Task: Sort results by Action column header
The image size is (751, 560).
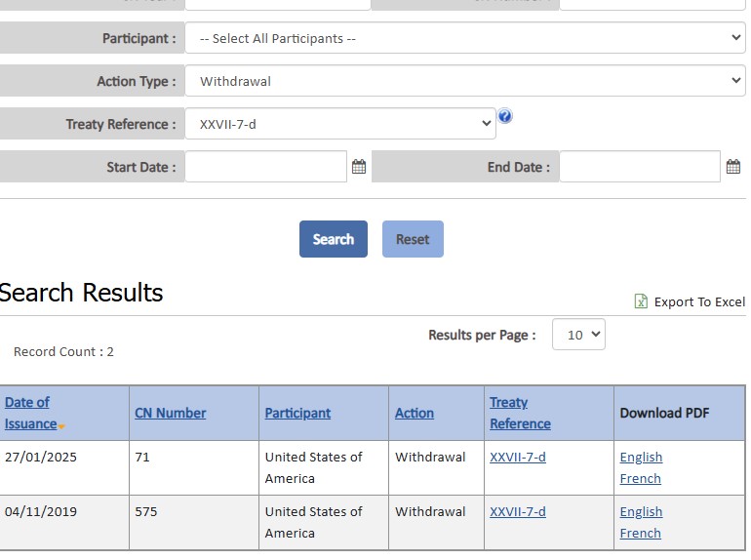Action: click(x=414, y=413)
